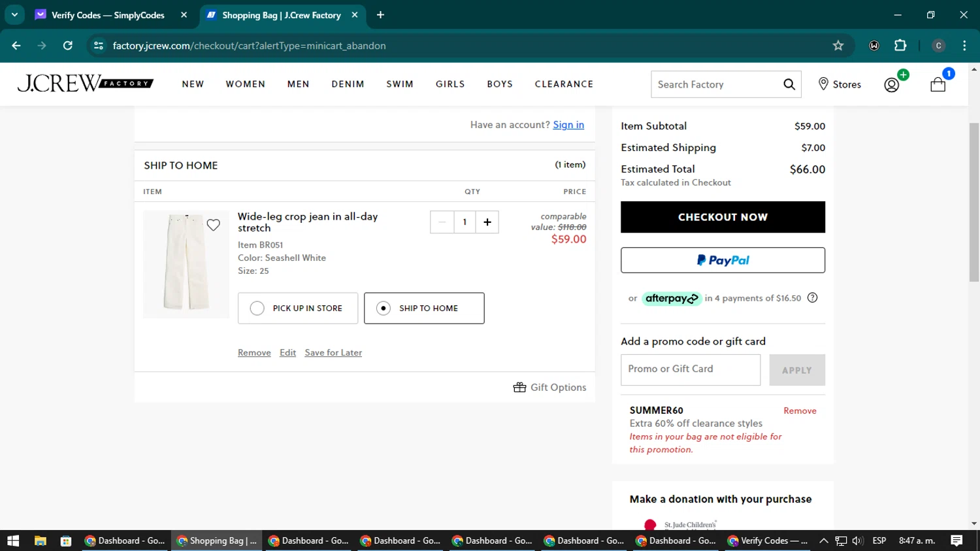This screenshot has width=980, height=551.
Task: Focus the Promo or Gift Card field
Action: pyautogui.click(x=691, y=370)
